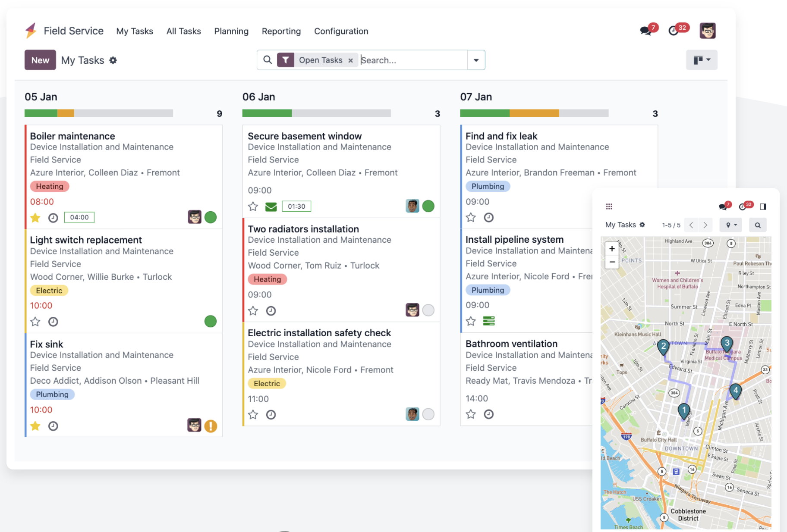Open the activities clock icon with badge 32
This screenshot has width=787, height=532.
pyautogui.click(x=674, y=31)
